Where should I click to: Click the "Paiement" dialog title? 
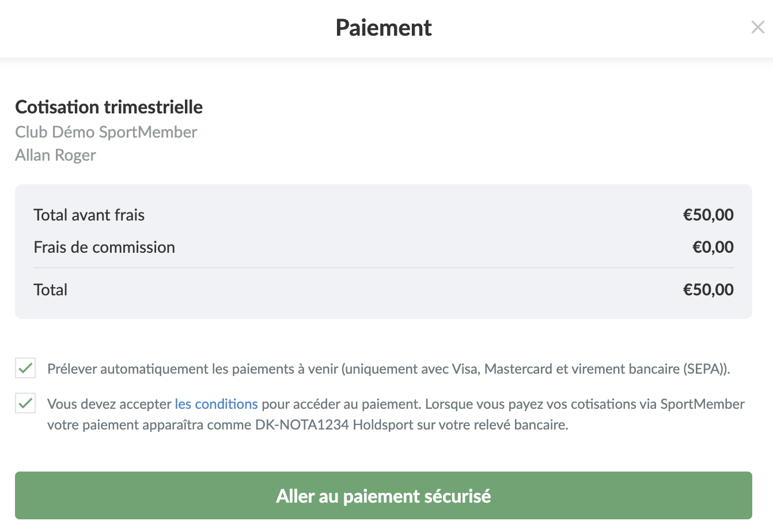[x=384, y=28]
